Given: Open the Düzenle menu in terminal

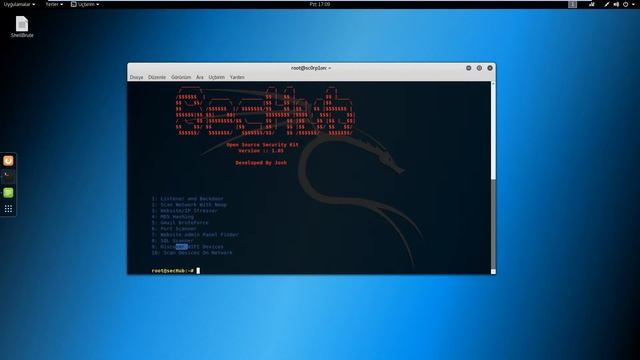Looking at the screenshot, I should (x=157, y=77).
